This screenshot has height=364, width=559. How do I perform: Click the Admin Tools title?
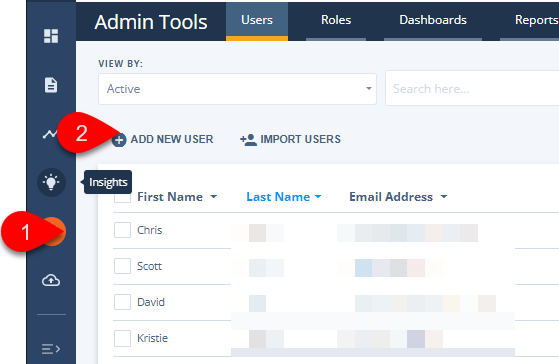coord(151,22)
